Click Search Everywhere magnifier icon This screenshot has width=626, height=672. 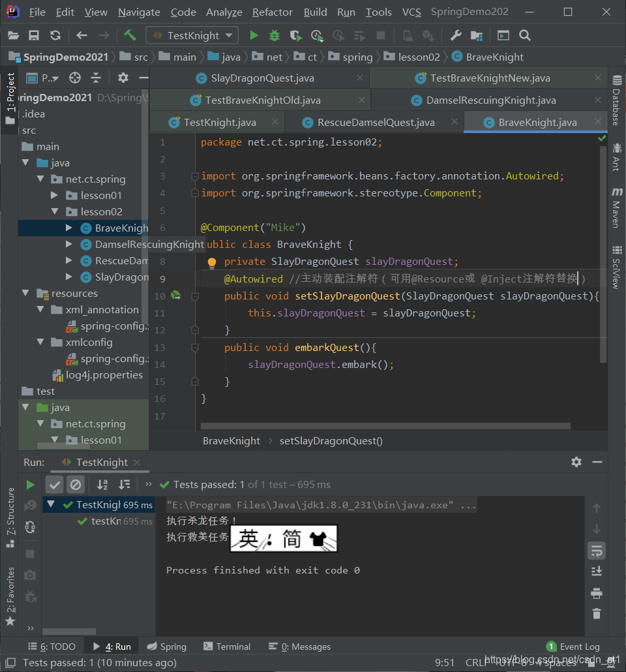tap(525, 36)
